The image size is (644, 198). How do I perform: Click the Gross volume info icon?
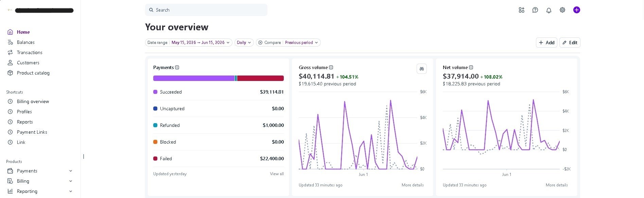pos(331,67)
